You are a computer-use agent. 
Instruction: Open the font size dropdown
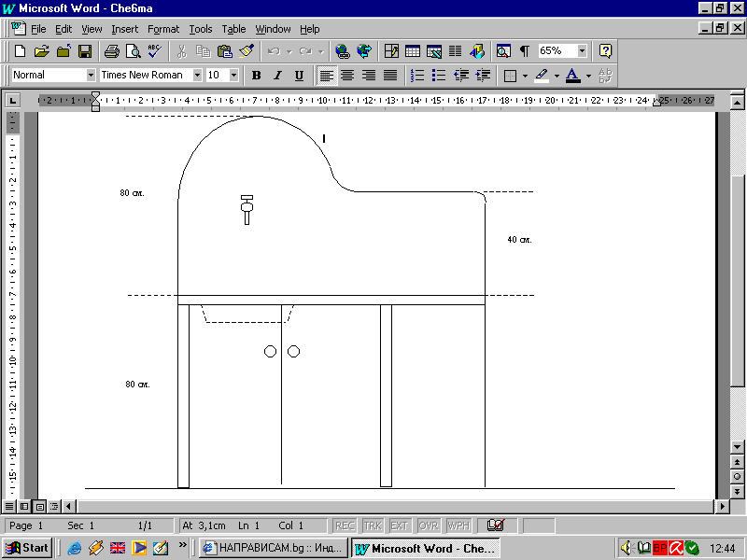(233, 76)
